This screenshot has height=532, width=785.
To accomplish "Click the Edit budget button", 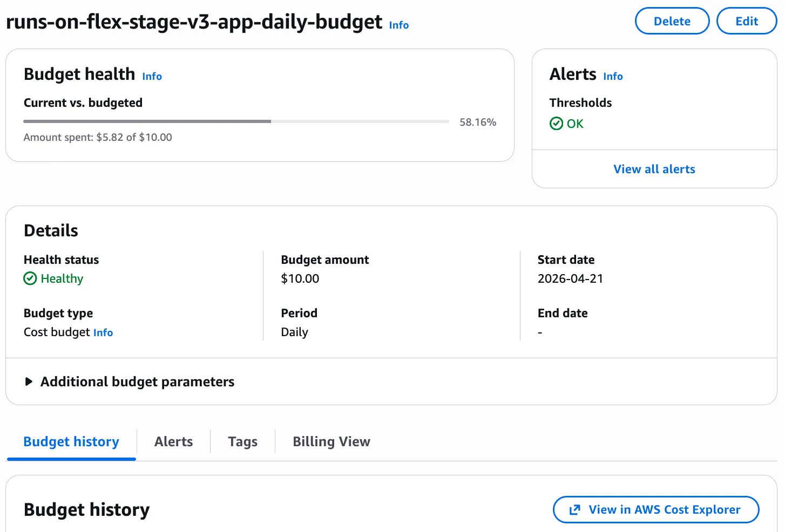I will [x=747, y=21].
